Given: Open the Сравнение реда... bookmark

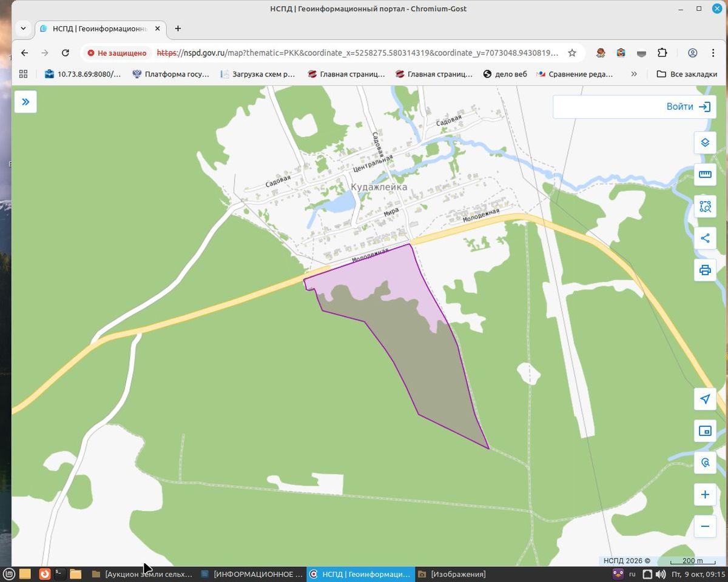Looking at the screenshot, I should pyautogui.click(x=575, y=74).
